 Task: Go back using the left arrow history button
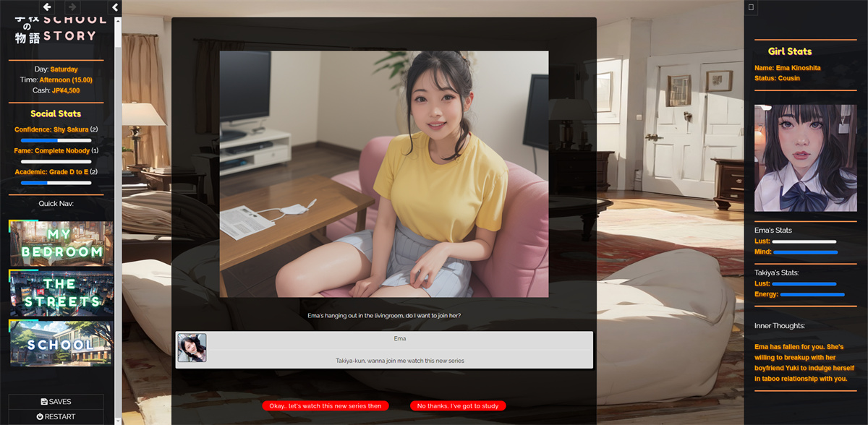[47, 7]
